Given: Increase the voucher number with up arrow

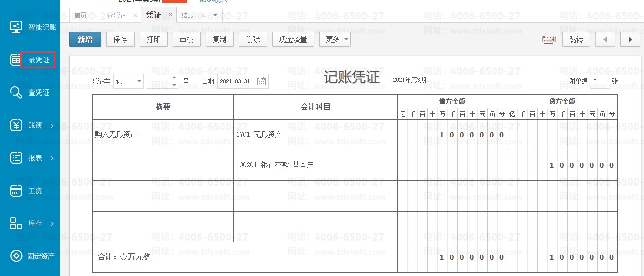Looking at the screenshot, I should click(x=174, y=78).
